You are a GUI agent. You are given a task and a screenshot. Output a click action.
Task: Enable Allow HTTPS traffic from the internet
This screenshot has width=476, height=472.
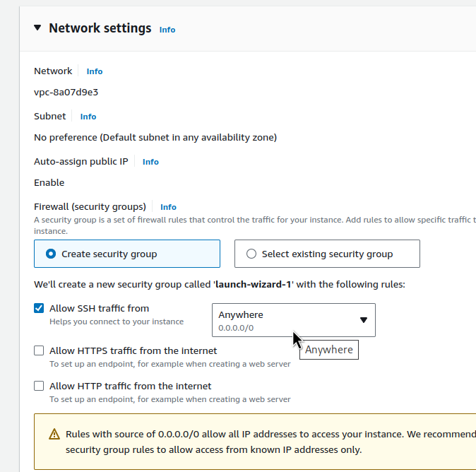click(39, 350)
